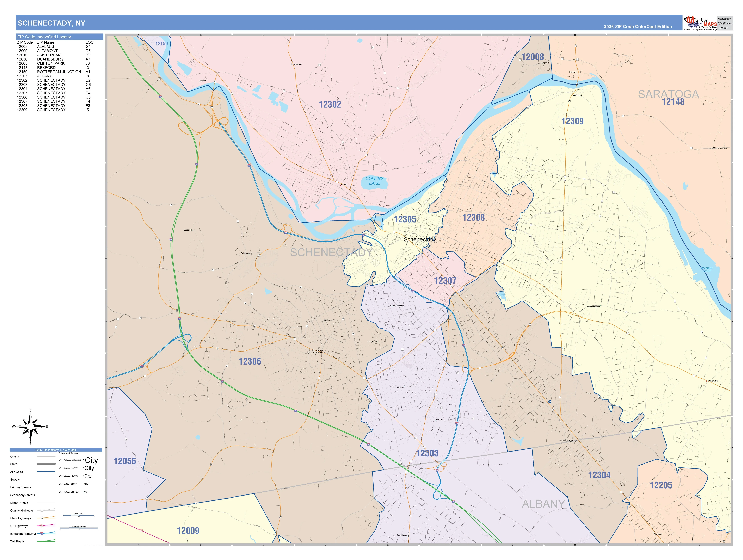Click the 12307 label on the map
743x560 pixels.
click(x=445, y=281)
